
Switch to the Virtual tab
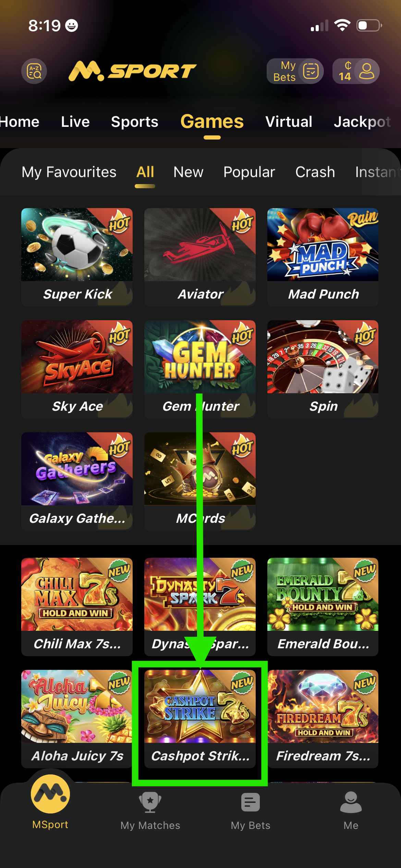(289, 122)
